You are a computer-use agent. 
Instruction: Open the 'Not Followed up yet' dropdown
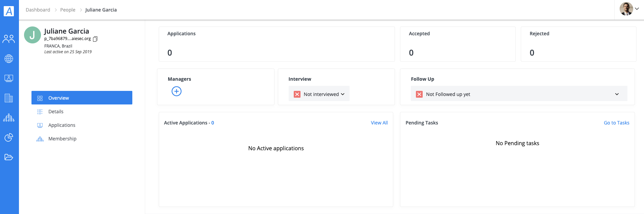pyautogui.click(x=519, y=94)
